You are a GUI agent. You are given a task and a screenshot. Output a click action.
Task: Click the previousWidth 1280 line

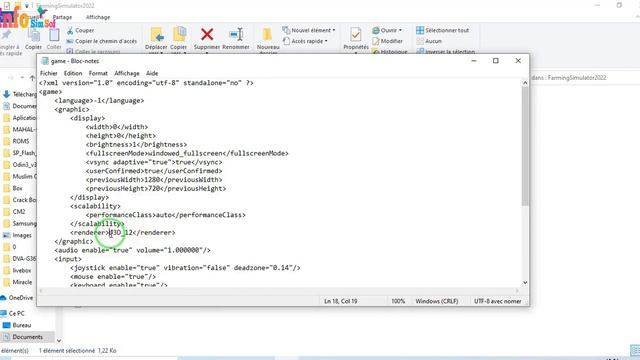tap(154, 180)
